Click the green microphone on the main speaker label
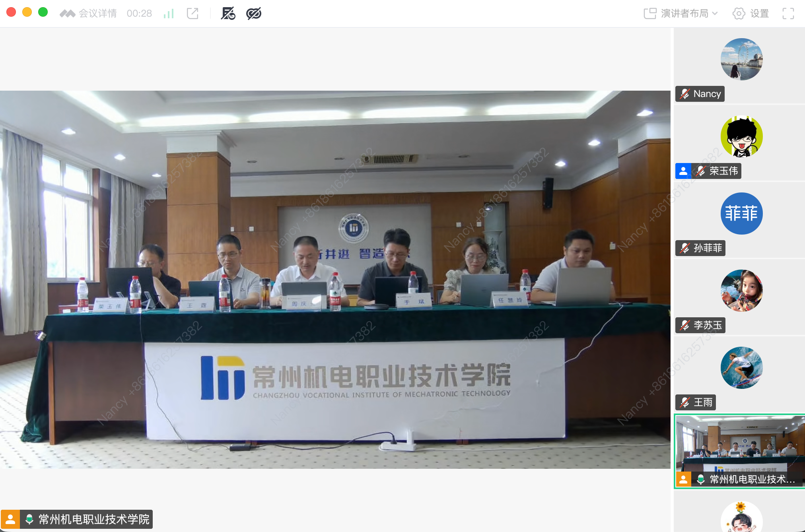 pyautogui.click(x=29, y=519)
